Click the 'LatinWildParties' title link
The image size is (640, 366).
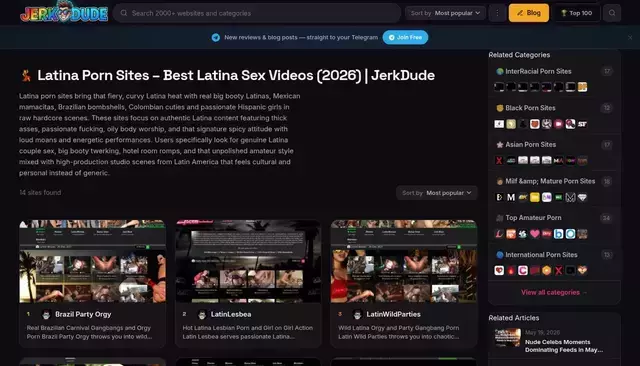[x=393, y=314]
